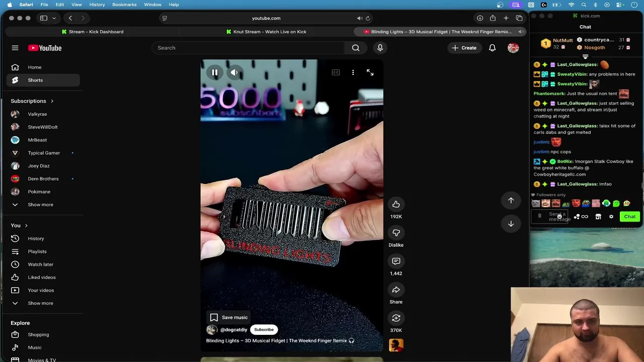Open Valkyrae subscription channel
Viewport: 644px width, 362px height.
tap(43, 114)
